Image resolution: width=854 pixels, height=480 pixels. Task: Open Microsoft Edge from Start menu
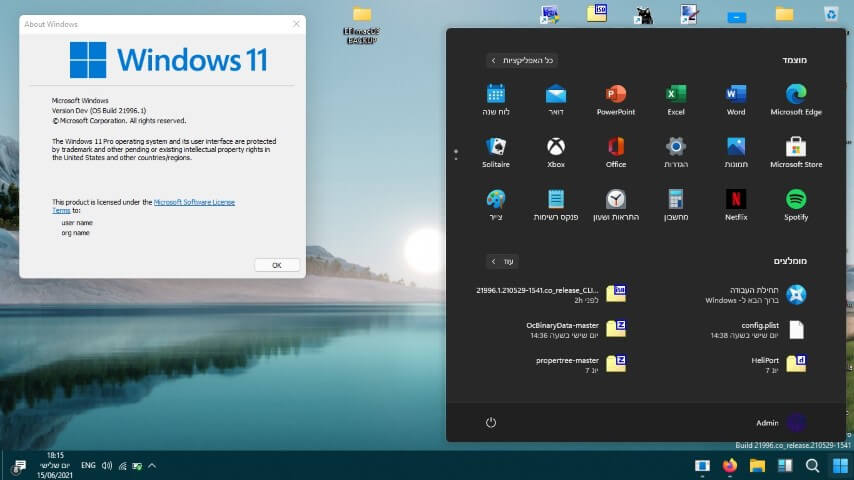(x=796, y=100)
